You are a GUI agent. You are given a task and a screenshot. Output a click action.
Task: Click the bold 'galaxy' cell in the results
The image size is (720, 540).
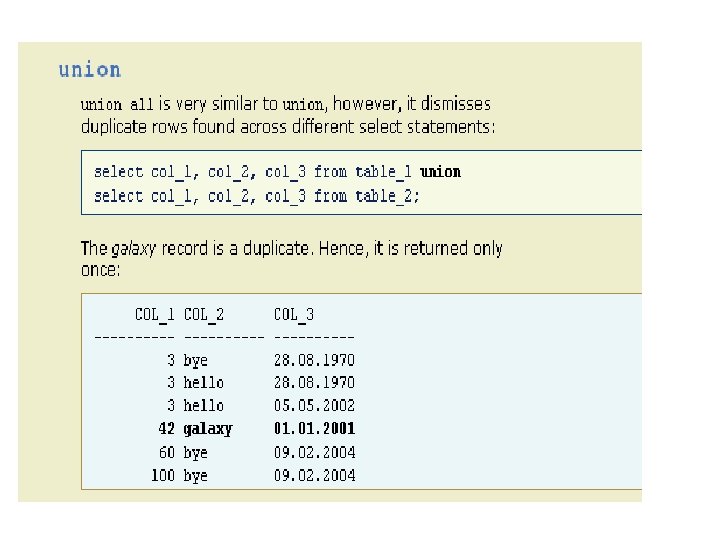pos(208,429)
